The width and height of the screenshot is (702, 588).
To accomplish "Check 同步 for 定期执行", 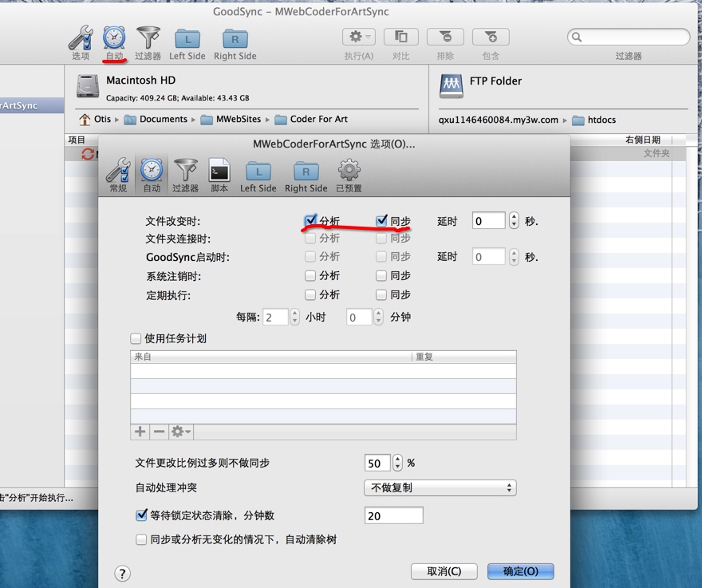I will (x=381, y=294).
